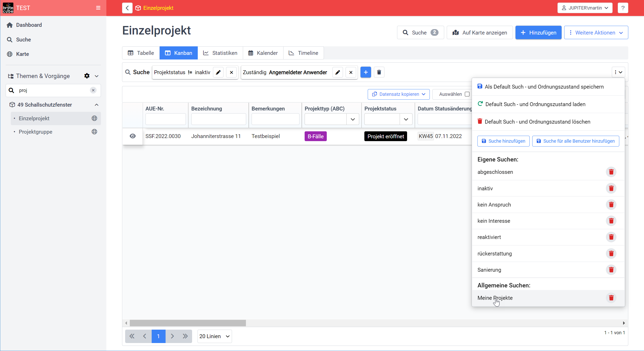Viewport: 644px width, 351px height.
Task: Delete all search filters with trash icon
Action: 379,72
